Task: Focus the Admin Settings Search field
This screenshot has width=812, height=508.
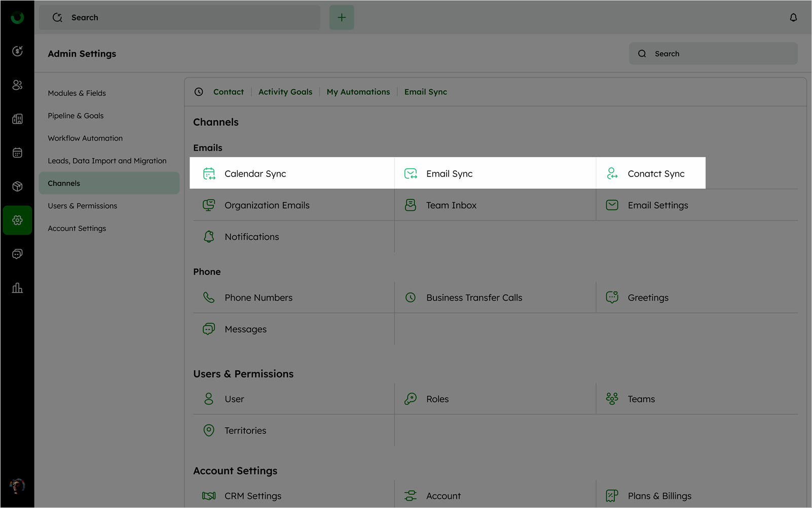Action: 713,53
